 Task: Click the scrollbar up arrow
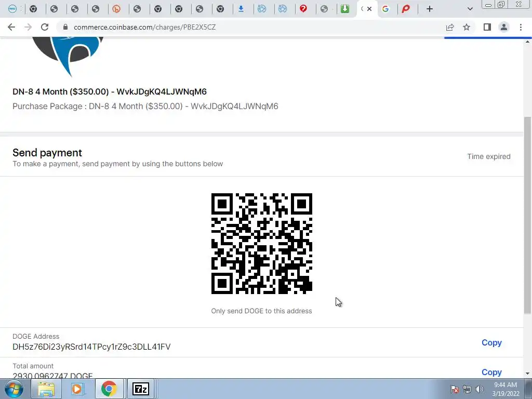[528, 42]
